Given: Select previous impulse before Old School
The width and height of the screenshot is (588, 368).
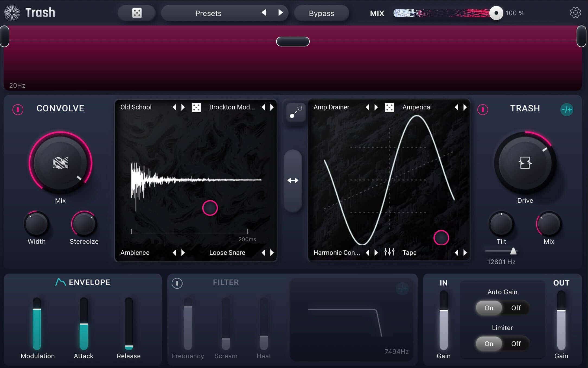Looking at the screenshot, I should pyautogui.click(x=174, y=107).
